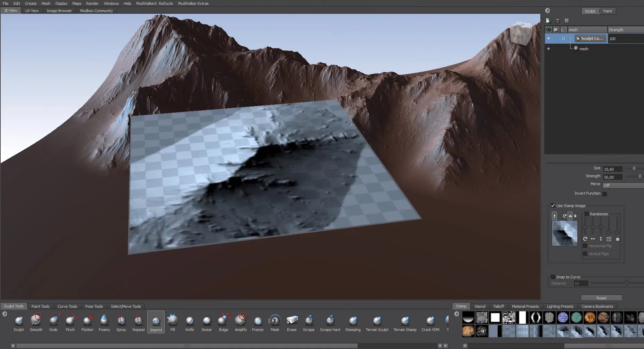Toggle visibility dot of Sculpt Layer row
This screenshot has height=349, width=644.
pyautogui.click(x=548, y=38)
